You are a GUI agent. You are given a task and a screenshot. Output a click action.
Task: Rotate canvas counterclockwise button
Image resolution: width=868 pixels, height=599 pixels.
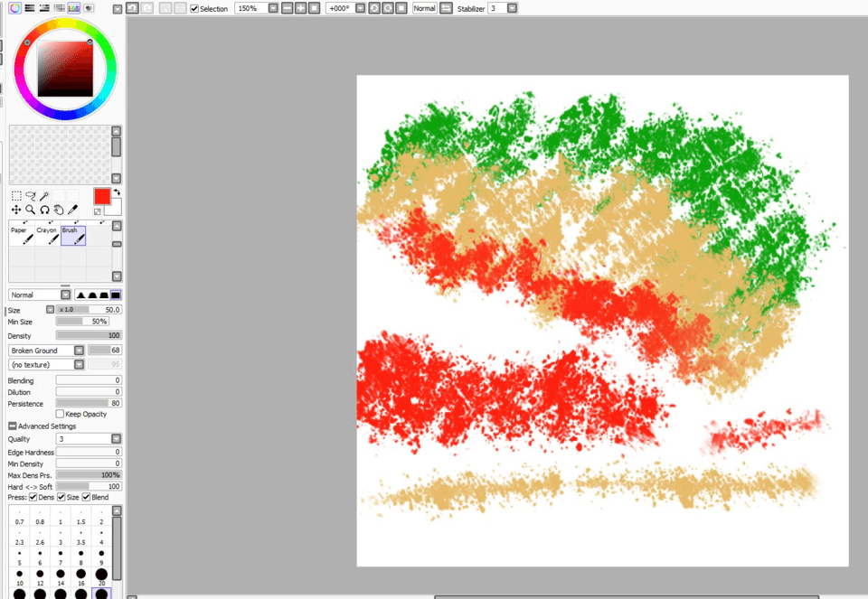[x=374, y=8]
